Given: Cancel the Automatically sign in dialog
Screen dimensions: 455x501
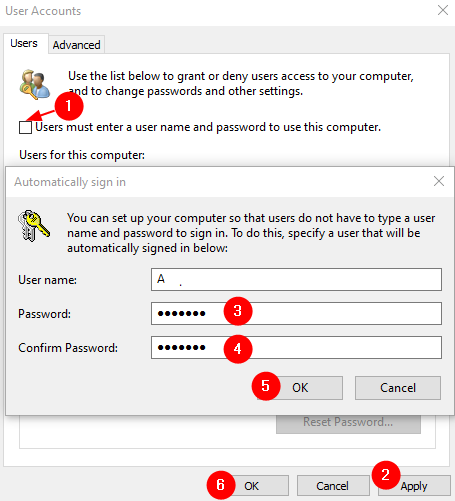Looking at the screenshot, I should tap(398, 388).
